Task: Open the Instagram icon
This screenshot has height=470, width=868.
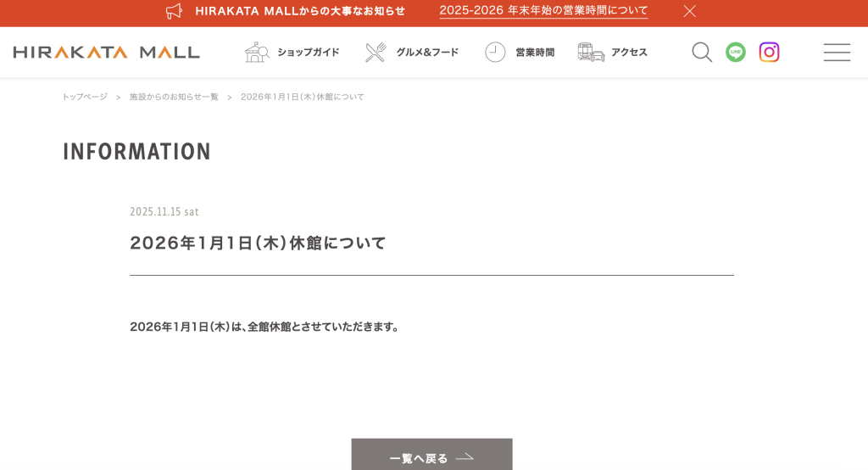Action: pyautogui.click(x=769, y=52)
